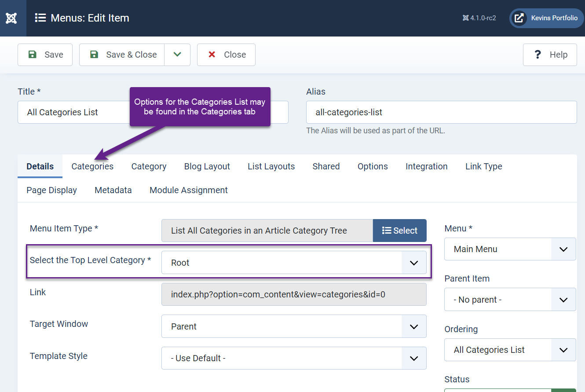This screenshot has height=392, width=585.
Task: Open the Help button
Action: 550,55
